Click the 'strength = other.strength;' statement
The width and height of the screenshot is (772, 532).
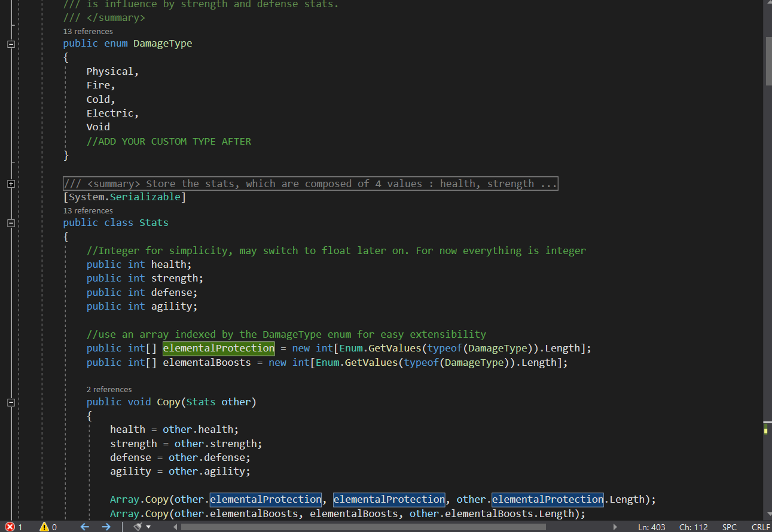tap(186, 444)
